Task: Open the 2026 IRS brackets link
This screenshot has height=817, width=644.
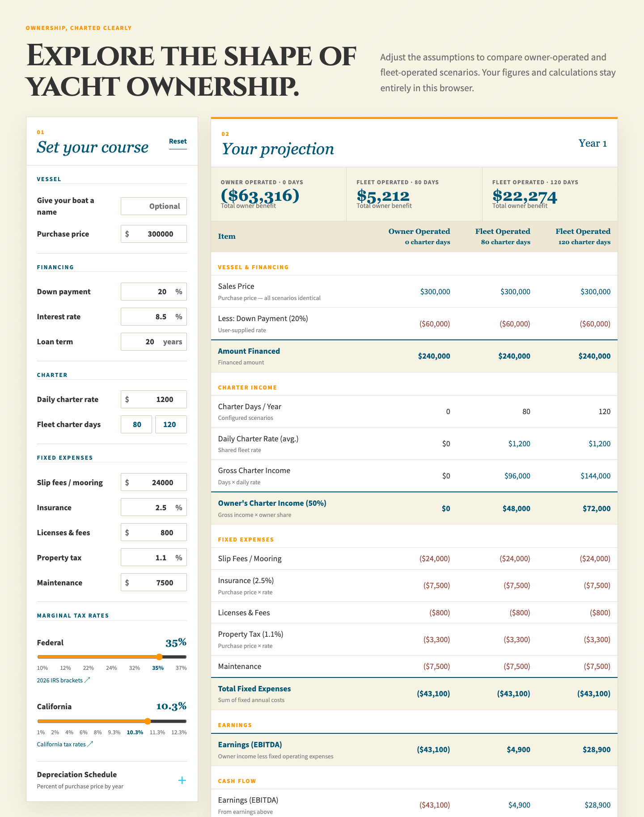Action: [64, 680]
